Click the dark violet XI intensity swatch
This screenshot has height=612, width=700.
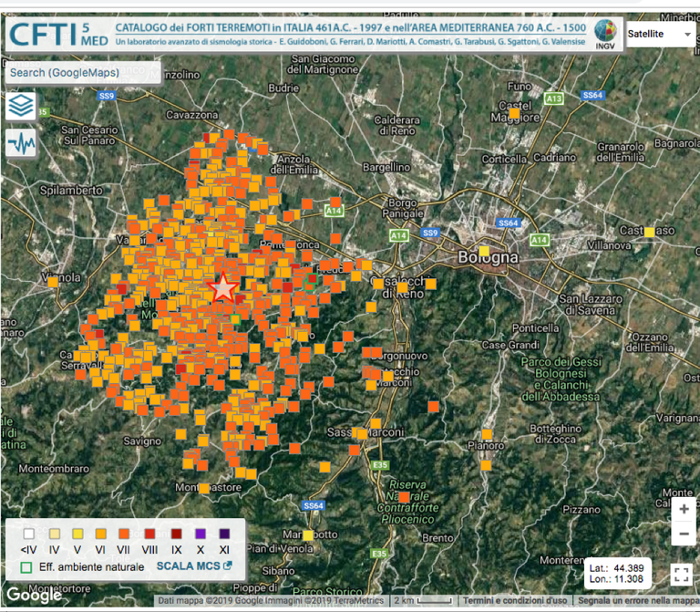[224, 534]
